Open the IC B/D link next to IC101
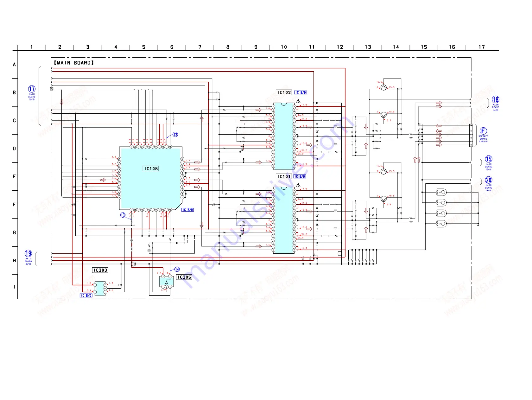 pos(300,176)
